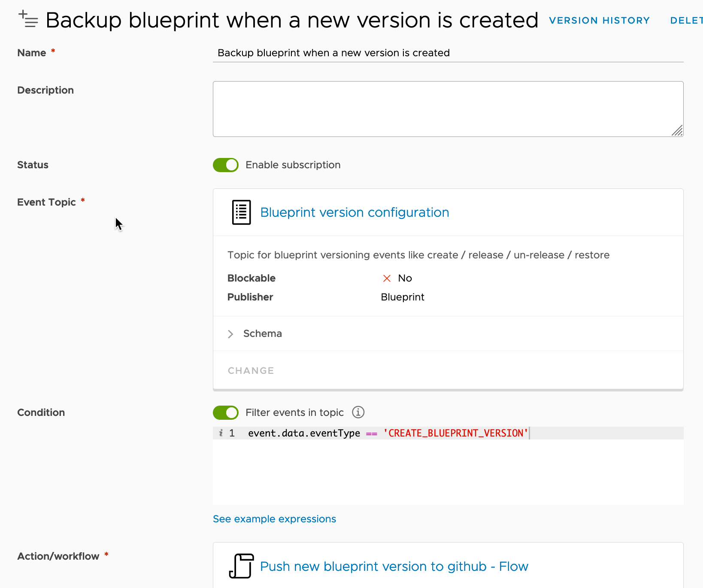Click the red X icon next to Blockable
Screen dimensions: 703x588
coord(387,278)
